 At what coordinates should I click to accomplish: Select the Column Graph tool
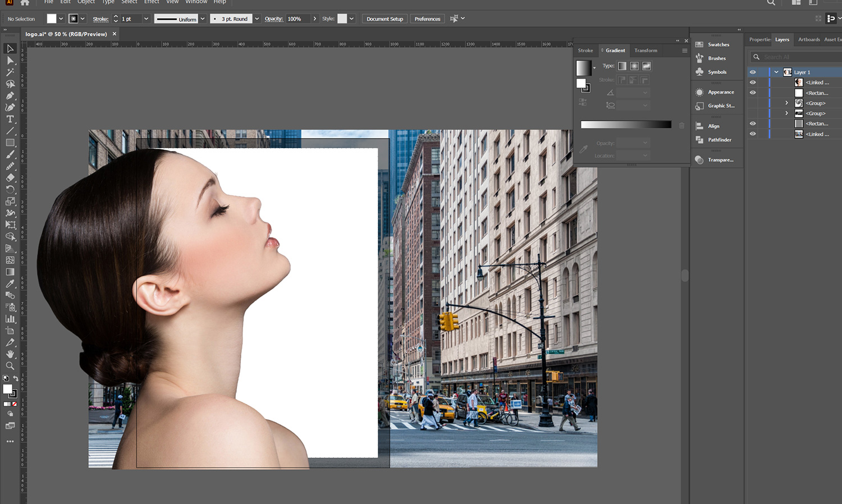tap(10, 319)
